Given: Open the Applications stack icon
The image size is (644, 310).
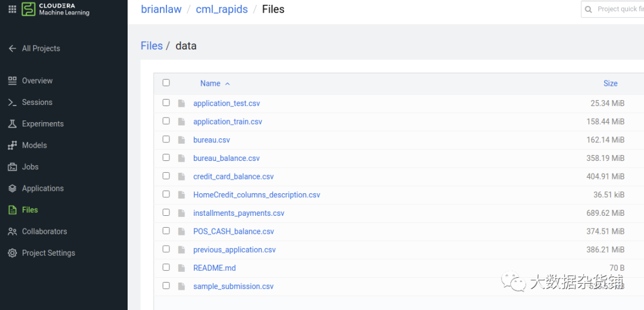Looking at the screenshot, I should pos(12,188).
